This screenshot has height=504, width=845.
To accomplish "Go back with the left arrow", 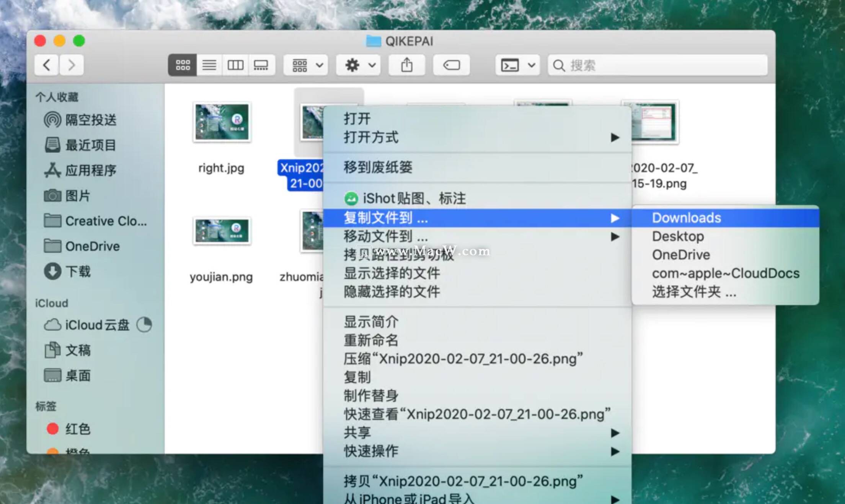I will (x=47, y=65).
